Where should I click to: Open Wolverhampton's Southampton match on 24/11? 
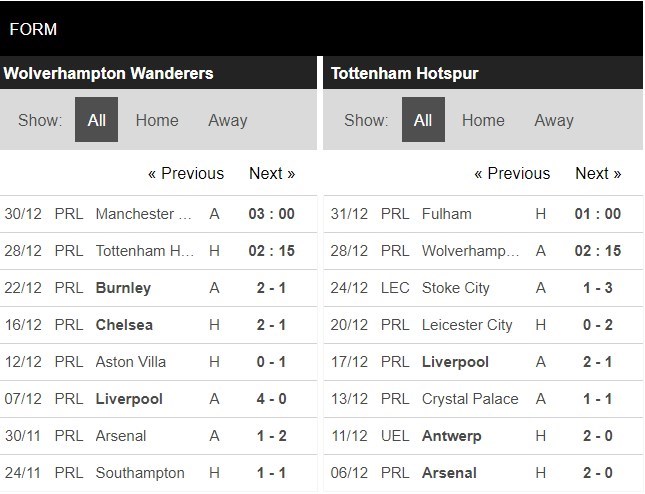click(140, 473)
